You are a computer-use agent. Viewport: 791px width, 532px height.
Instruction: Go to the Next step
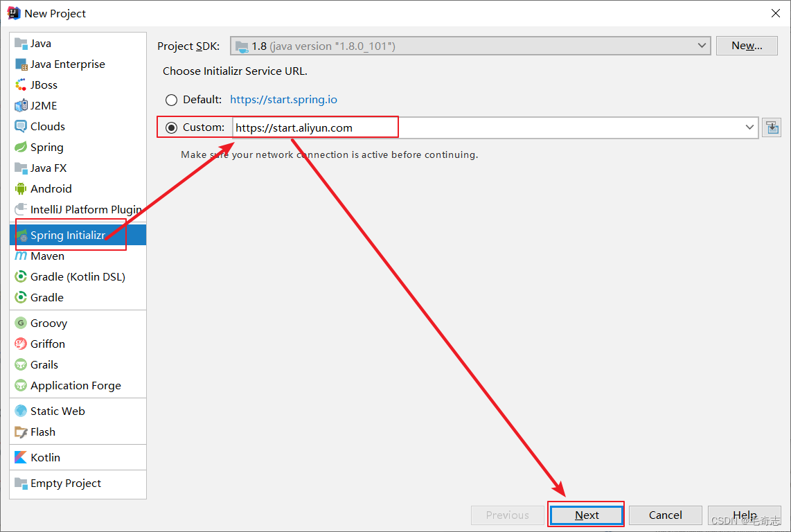point(587,515)
